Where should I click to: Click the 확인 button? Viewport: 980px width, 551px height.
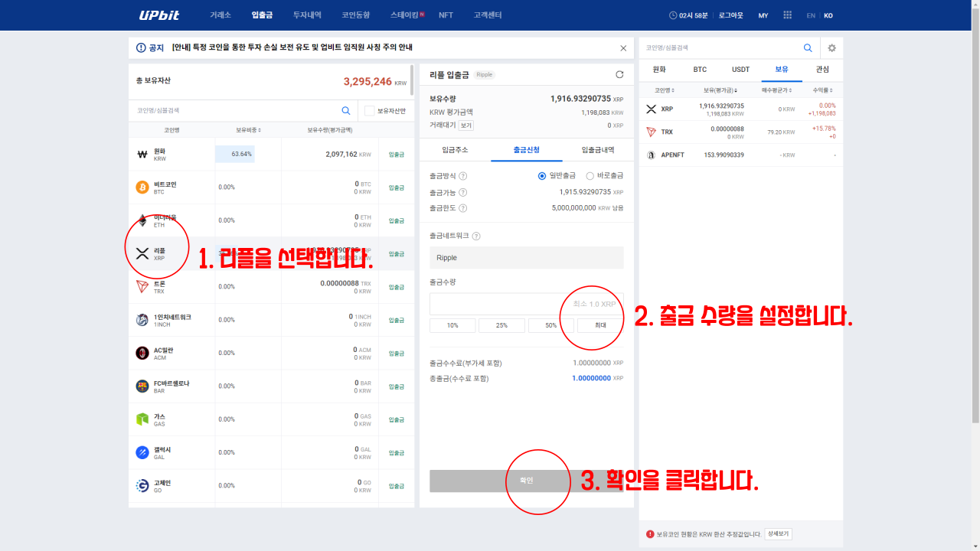pyautogui.click(x=527, y=481)
